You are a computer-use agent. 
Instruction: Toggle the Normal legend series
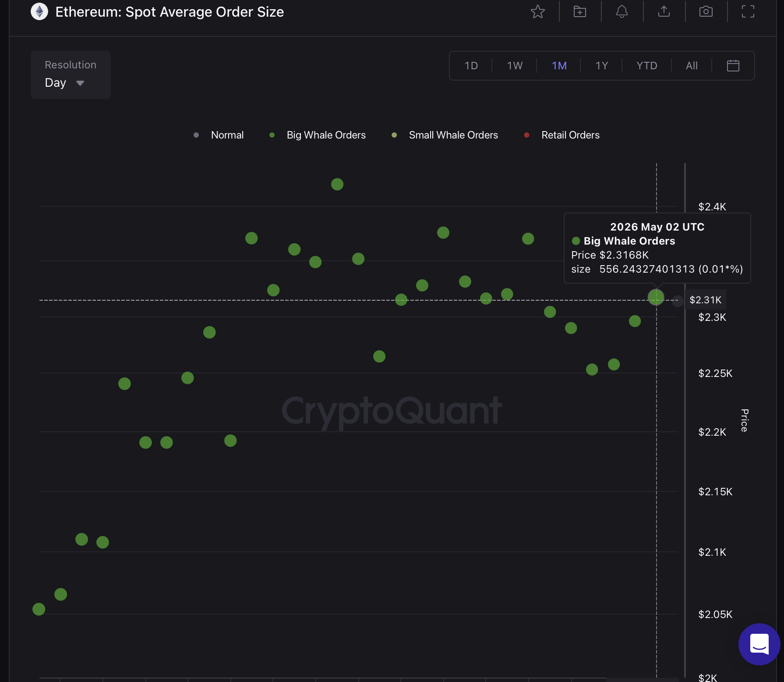(x=219, y=135)
